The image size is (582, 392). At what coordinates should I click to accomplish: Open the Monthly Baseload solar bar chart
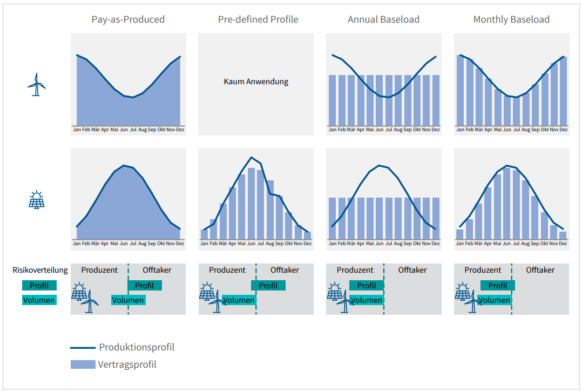point(511,199)
